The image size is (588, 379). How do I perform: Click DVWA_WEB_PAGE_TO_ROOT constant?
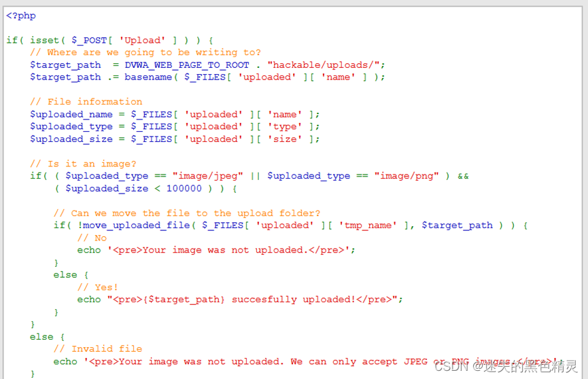click(x=187, y=65)
